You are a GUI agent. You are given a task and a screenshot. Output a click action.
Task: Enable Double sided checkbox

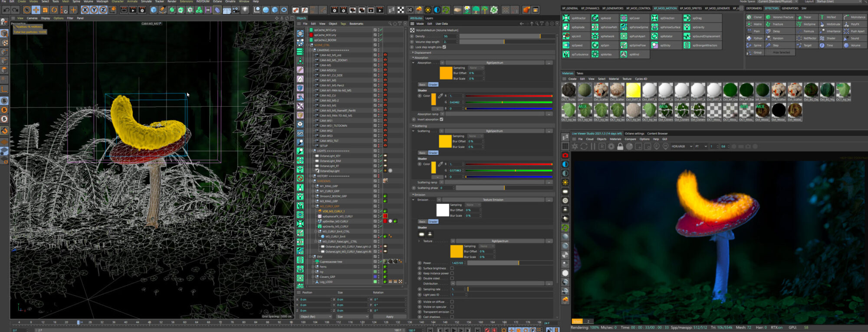pos(452,278)
